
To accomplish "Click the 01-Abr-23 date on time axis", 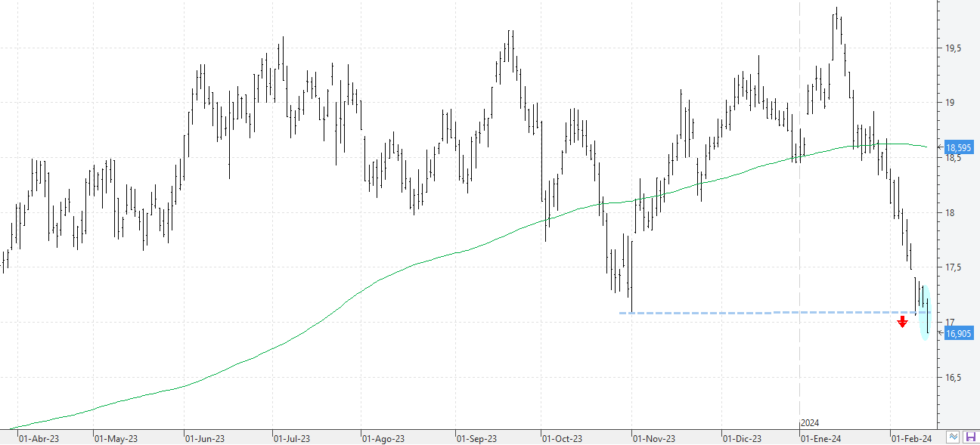I will [39, 438].
